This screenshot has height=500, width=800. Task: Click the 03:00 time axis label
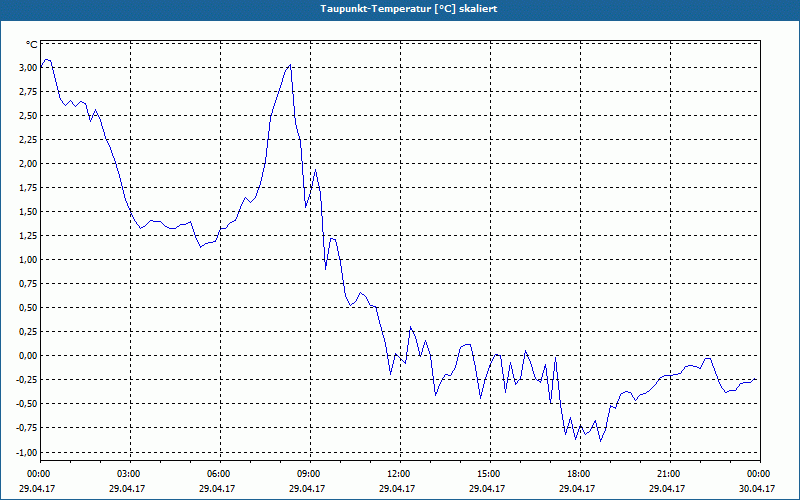[131, 474]
